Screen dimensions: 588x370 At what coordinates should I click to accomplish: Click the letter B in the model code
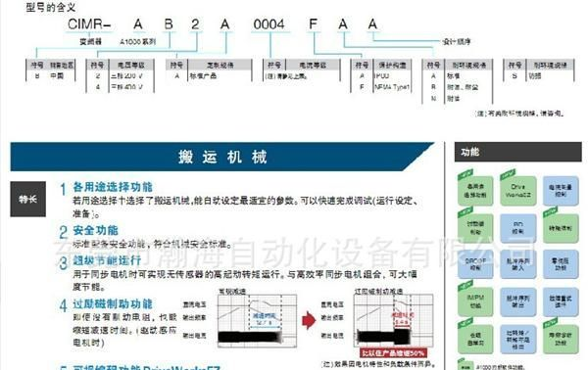click(x=169, y=24)
